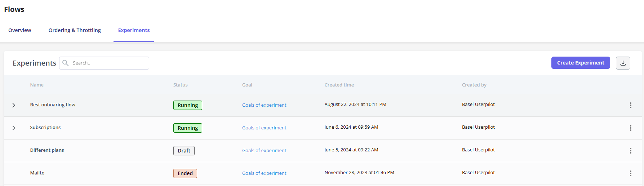Open the Ordering & Throttling tab
The width and height of the screenshot is (644, 186).
(x=75, y=30)
